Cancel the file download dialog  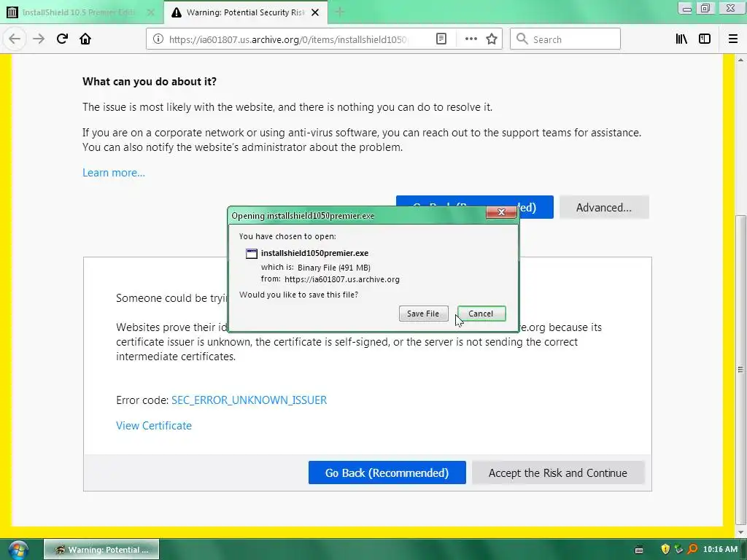click(481, 314)
